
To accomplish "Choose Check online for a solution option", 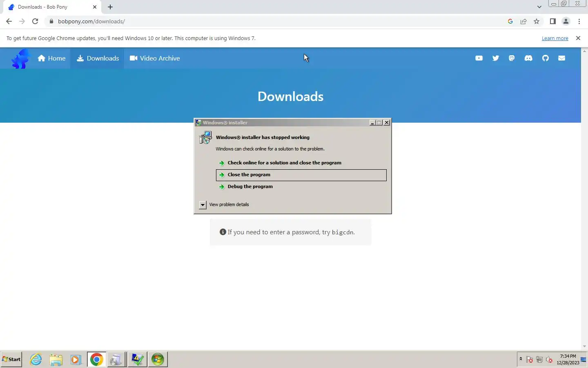I will pos(301,163).
